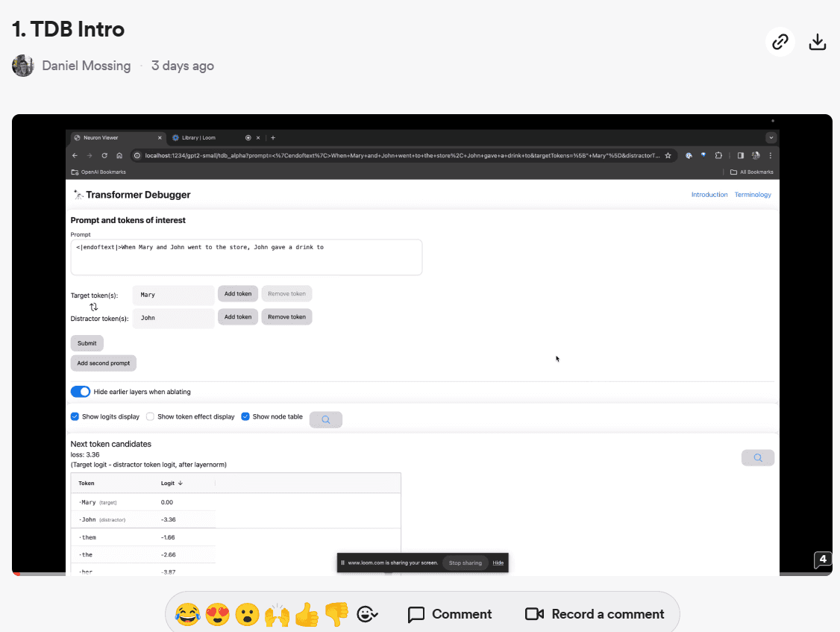Open Chrome's three-dot menu

[x=771, y=155]
